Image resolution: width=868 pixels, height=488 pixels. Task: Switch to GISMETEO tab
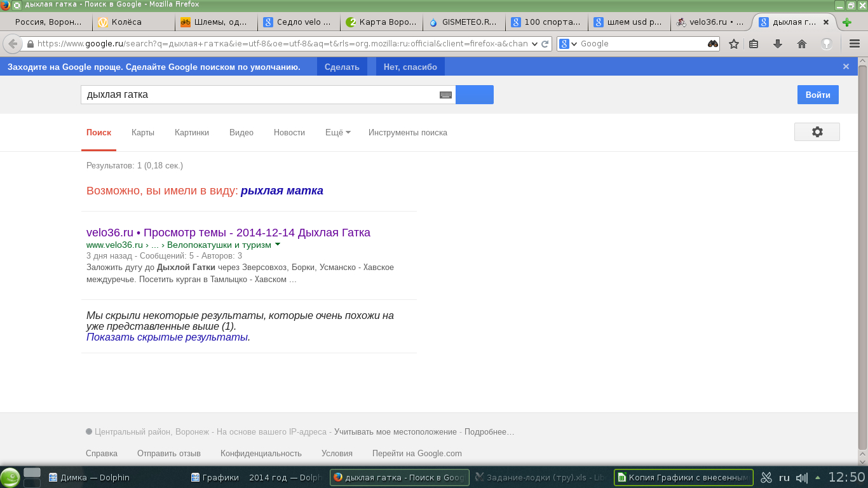464,22
